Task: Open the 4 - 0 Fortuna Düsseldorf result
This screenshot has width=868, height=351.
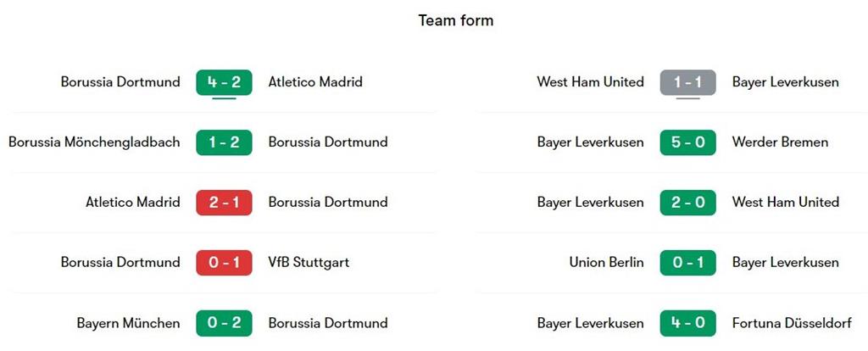Action: click(x=687, y=323)
